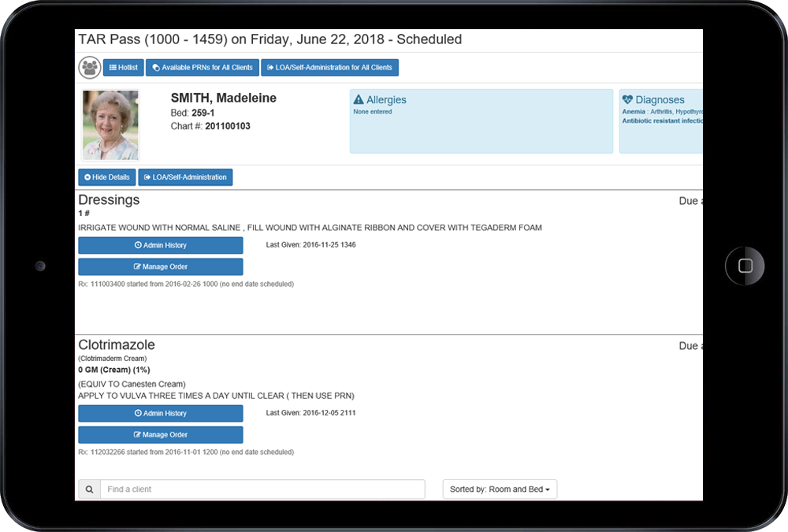Manage Order for the Dressings treatment

click(x=161, y=267)
